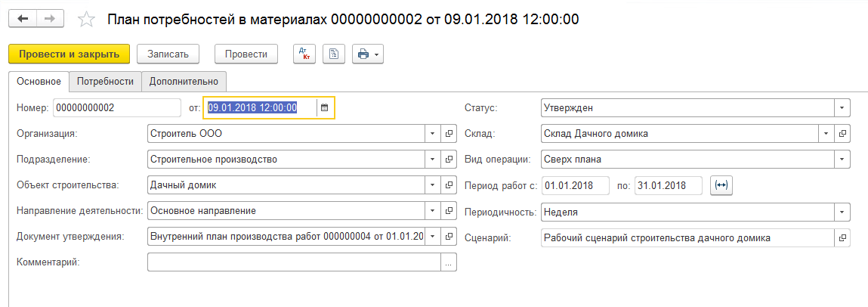This screenshot has width=868, height=307.
Task: Click the Период работ start date 01.01.2018
Action: point(575,186)
